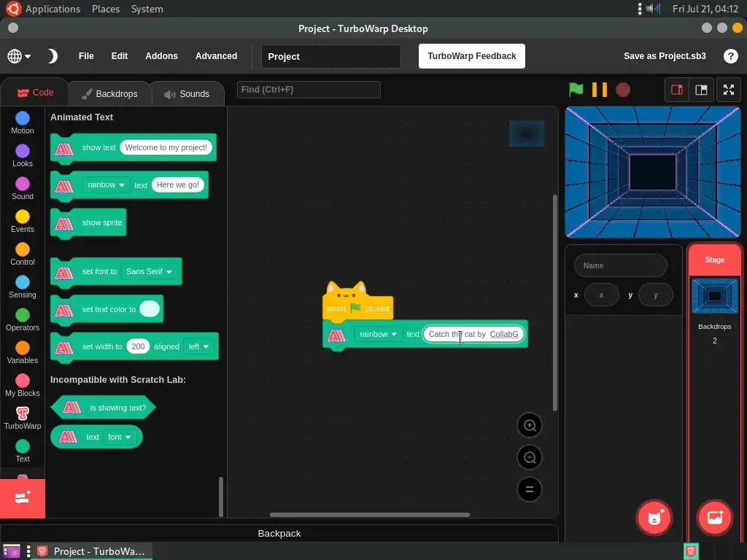Toggle dark mode moon icon
The width and height of the screenshot is (747, 560).
click(x=53, y=56)
